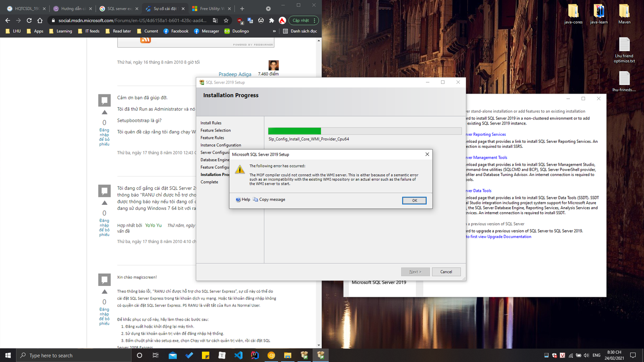
Task: Click OK in the error dialog
Action: click(x=414, y=201)
